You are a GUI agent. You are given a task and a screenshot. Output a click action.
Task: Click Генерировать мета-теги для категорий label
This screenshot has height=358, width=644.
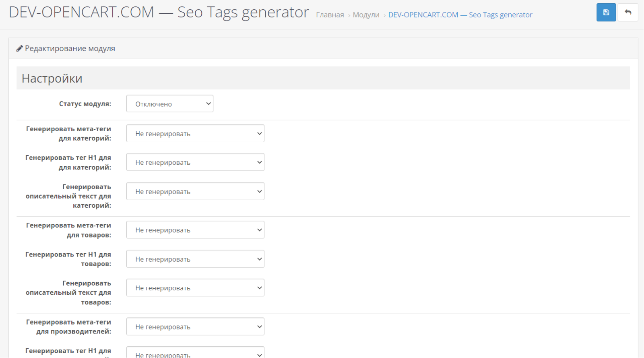pos(68,133)
